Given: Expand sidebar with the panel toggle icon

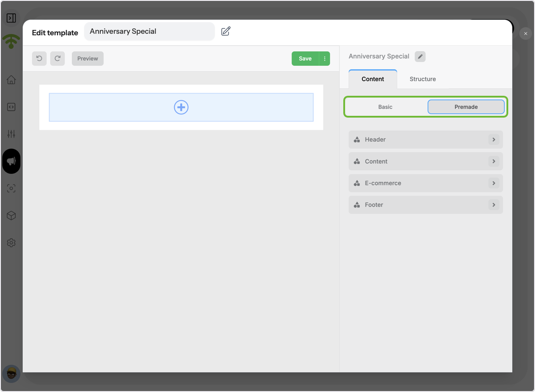Looking at the screenshot, I should (x=11, y=18).
